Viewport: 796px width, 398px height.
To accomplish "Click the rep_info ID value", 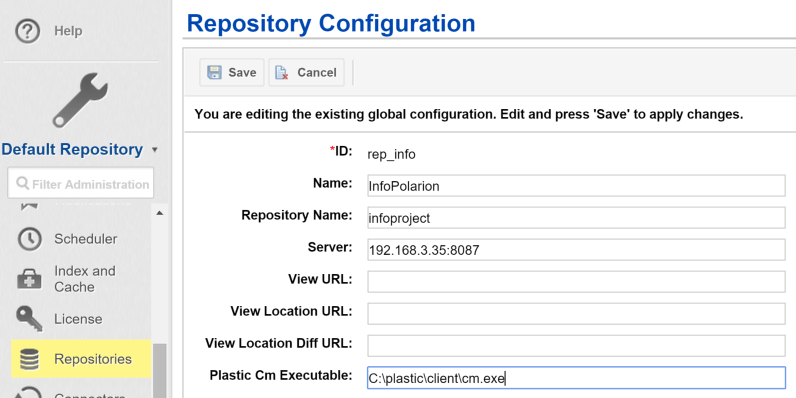I will (x=391, y=154).
